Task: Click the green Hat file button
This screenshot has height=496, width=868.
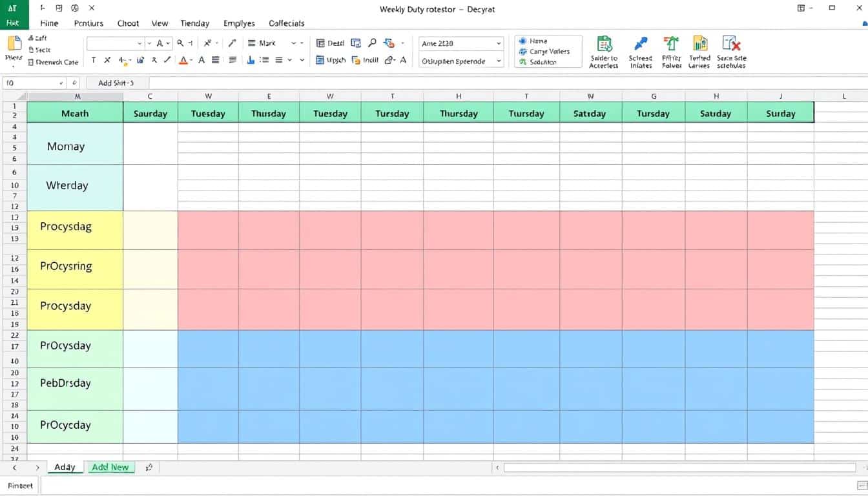Action: (14, 23)
